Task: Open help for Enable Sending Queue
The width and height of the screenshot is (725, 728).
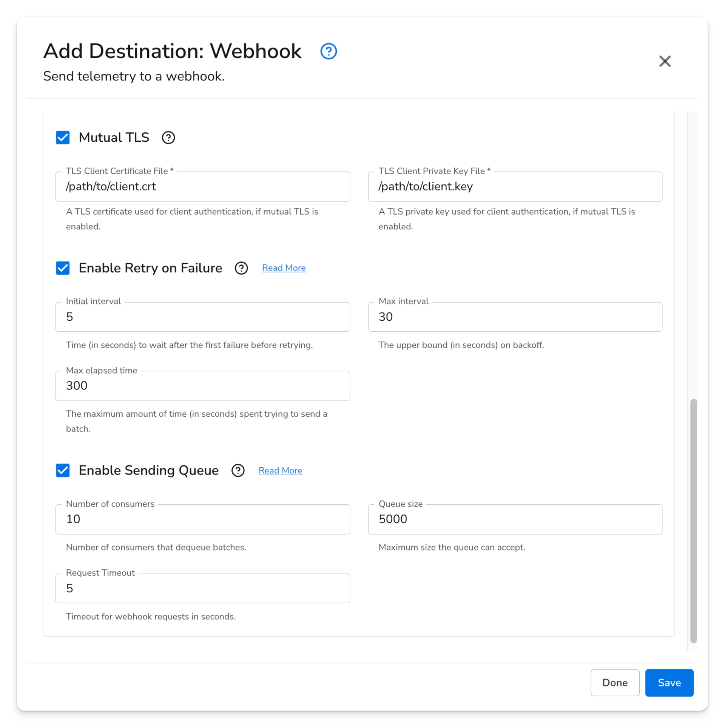Action: click(238, 470)
